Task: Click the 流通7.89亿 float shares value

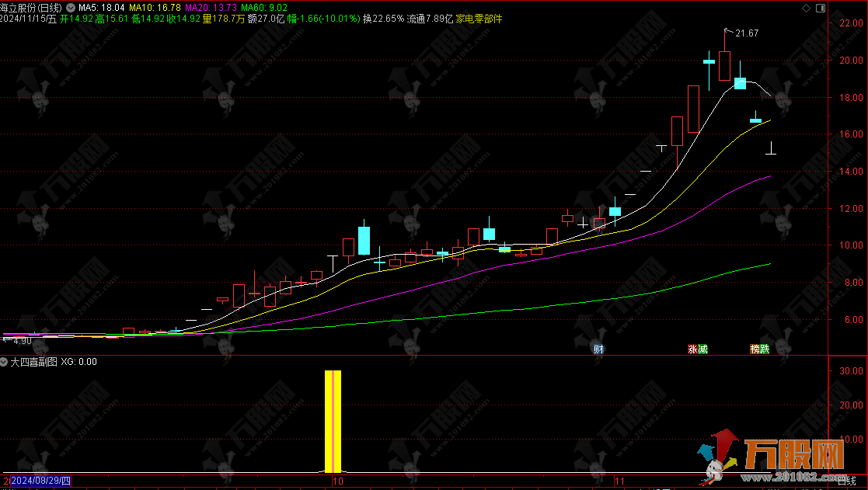Action: point(430,19)
